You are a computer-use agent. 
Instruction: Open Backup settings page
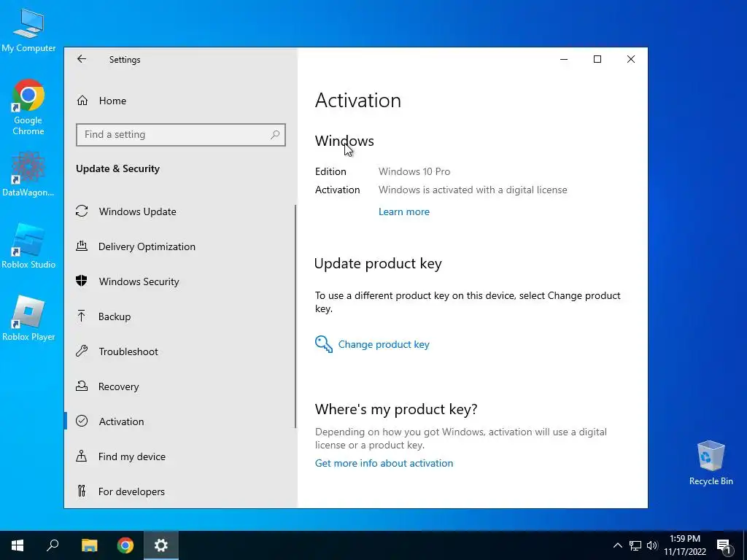pos(115,316)
